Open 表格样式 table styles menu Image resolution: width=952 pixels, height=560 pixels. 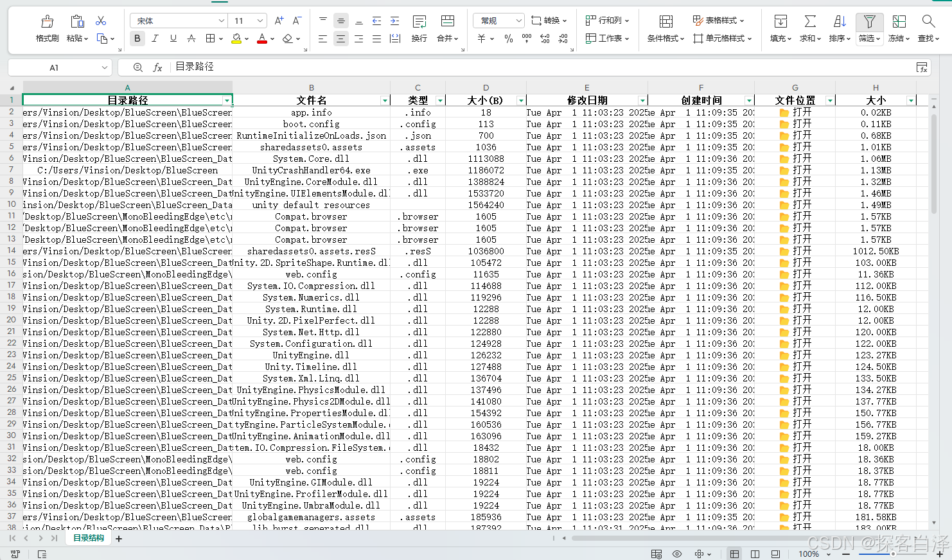(718, 21)
